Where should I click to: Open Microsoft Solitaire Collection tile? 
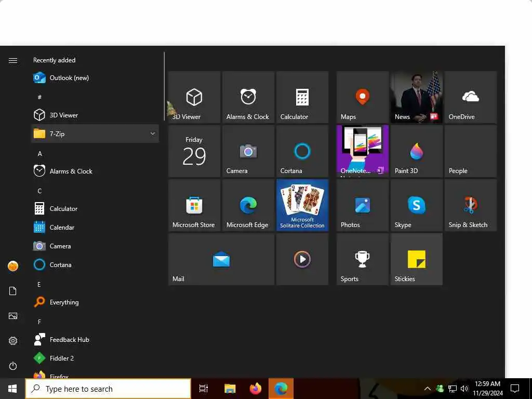pos(302,205)
